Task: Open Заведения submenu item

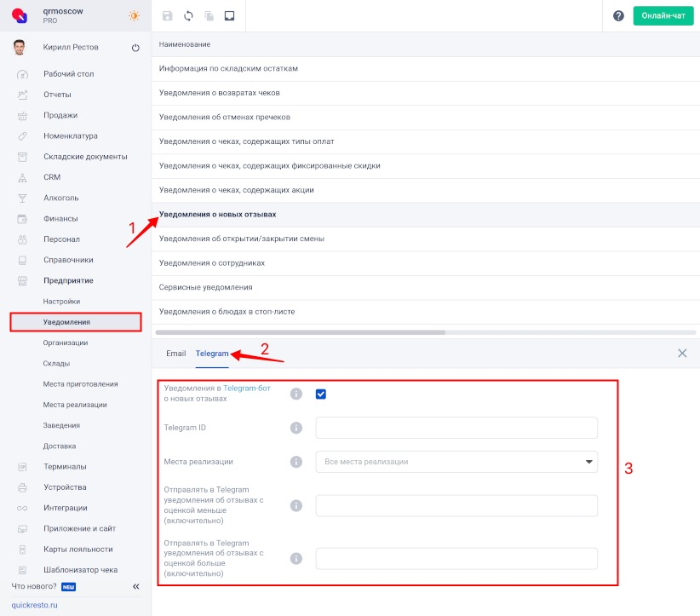Action: [61, 425]
